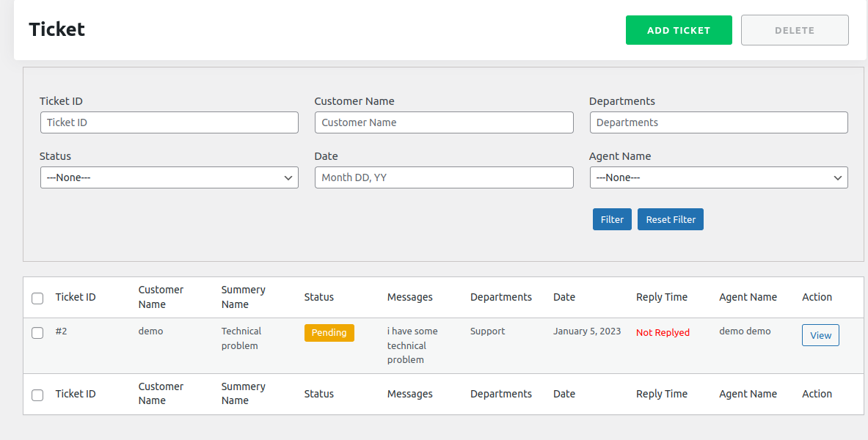Click the Ticket page heading
868x440 pixels.
(x=57, y=29)
